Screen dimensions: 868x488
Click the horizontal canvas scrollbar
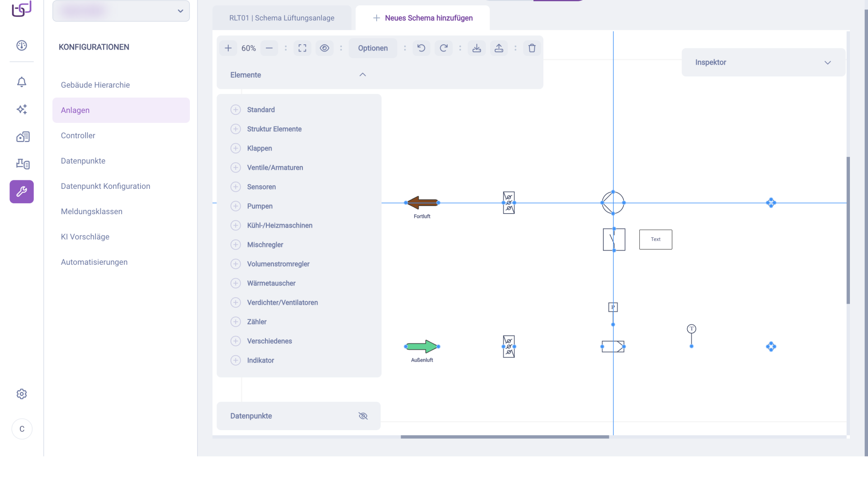point(505,437)
